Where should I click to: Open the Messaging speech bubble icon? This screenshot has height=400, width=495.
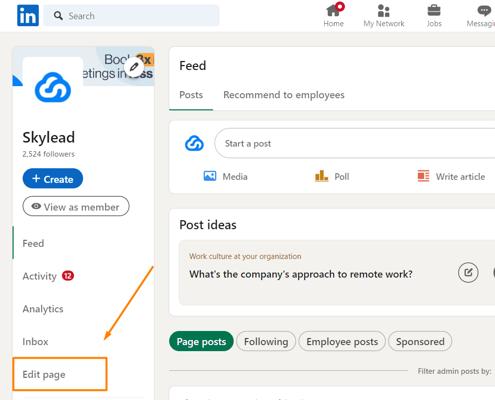click(x=484, y=11)
